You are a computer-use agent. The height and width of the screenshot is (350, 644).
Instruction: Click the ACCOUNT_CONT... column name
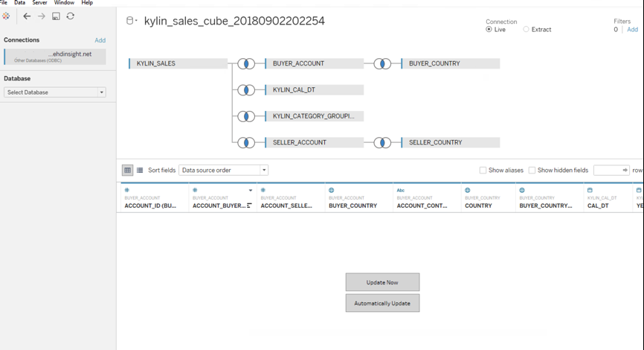[422, 206]
